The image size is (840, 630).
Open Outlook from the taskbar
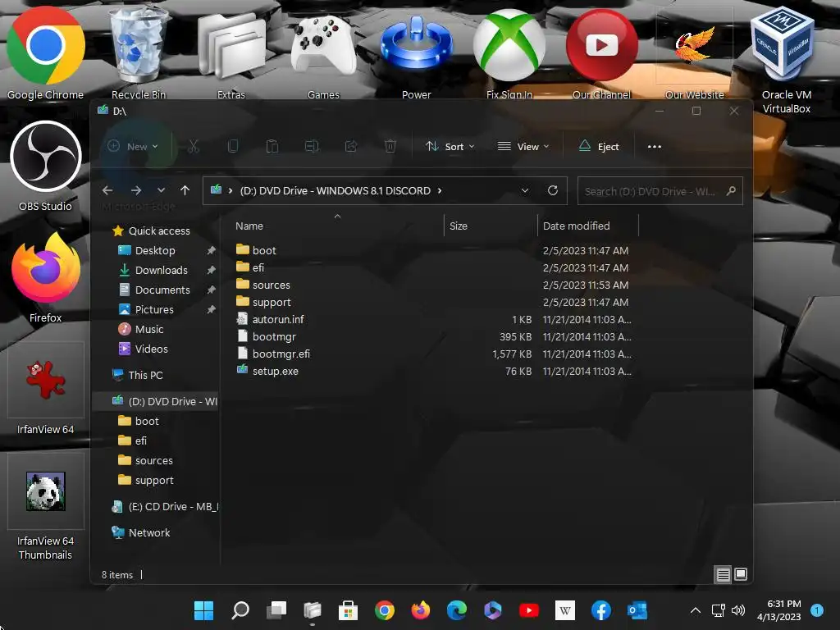tap(637, 610)
